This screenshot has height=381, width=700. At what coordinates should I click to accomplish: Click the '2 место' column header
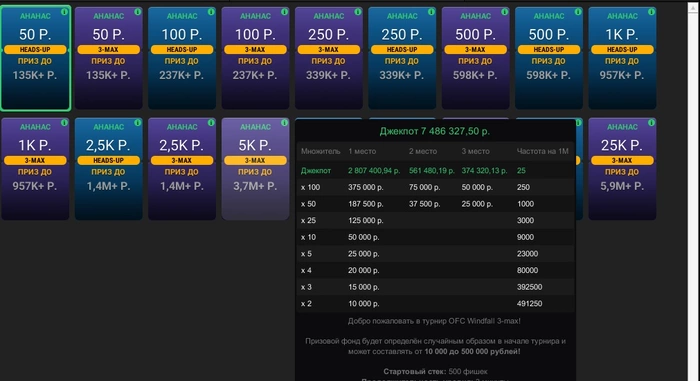point(424,151)
